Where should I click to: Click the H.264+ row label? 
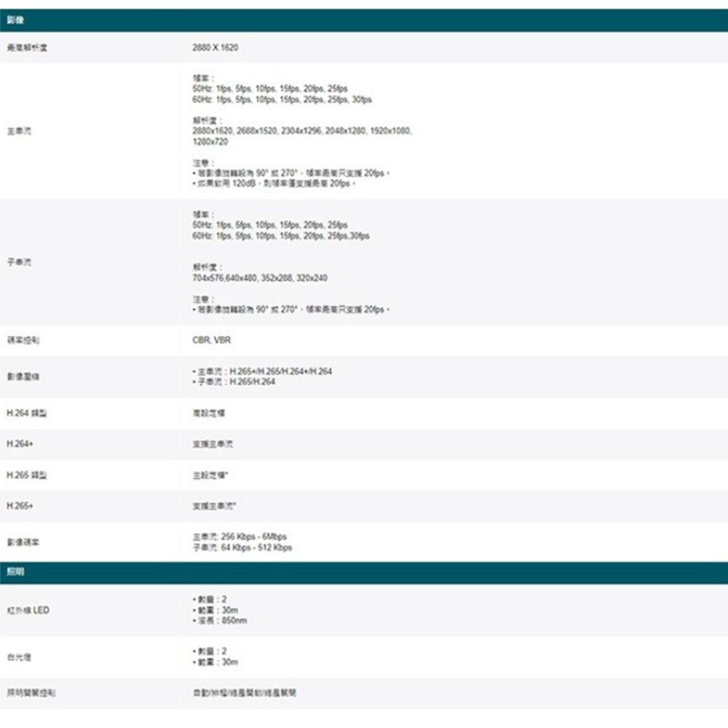click(17, 443)
